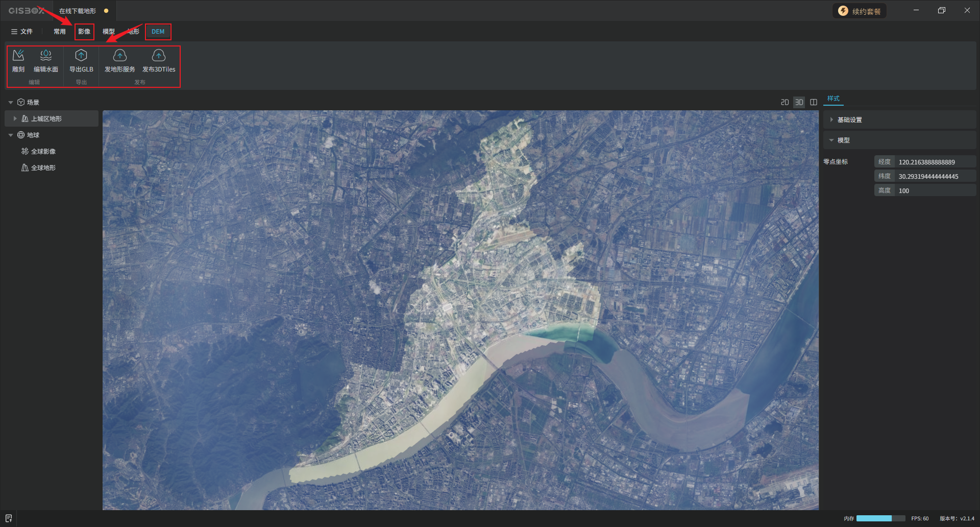Open the 影像 ribbon tab
The image size is (980, 527).
84,32
